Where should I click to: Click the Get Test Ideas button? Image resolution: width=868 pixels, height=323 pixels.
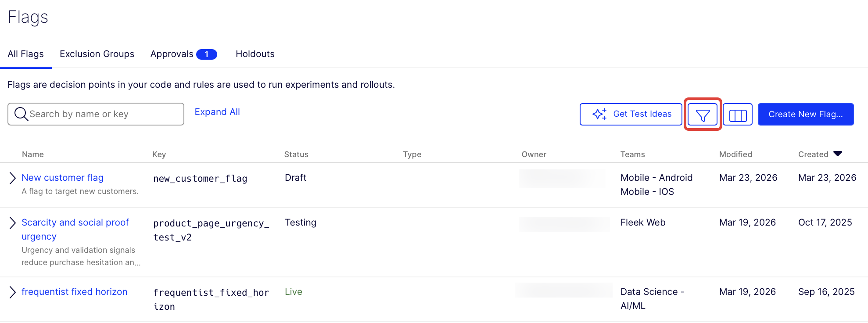point(631,114)
